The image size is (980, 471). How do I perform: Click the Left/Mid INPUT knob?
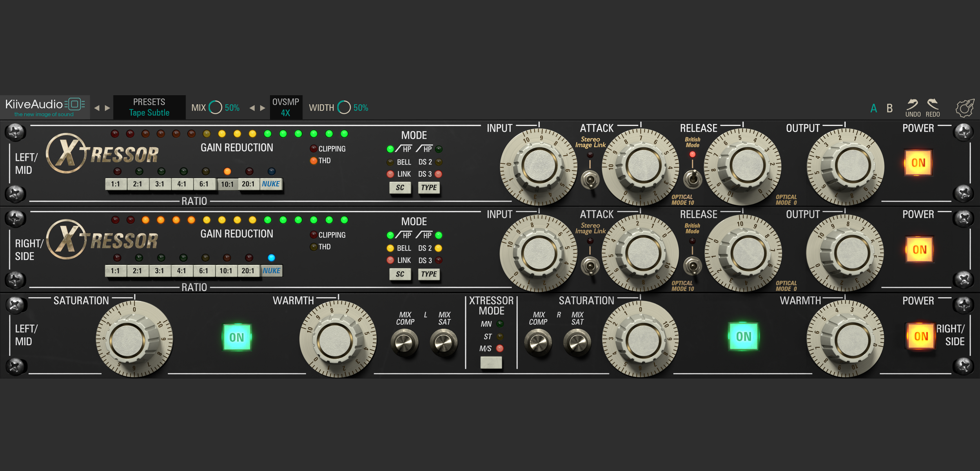[x=539, y=167]
